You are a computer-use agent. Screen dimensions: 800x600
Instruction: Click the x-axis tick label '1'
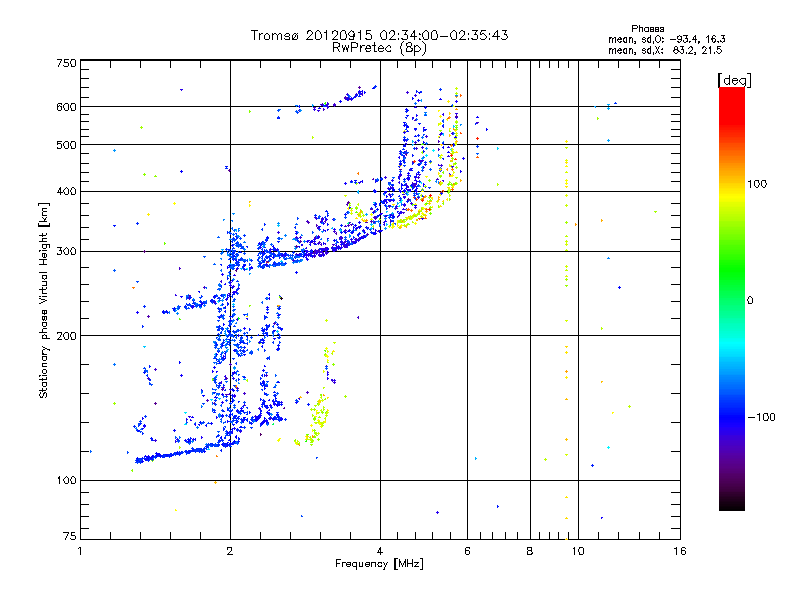(x=80, y=551)
